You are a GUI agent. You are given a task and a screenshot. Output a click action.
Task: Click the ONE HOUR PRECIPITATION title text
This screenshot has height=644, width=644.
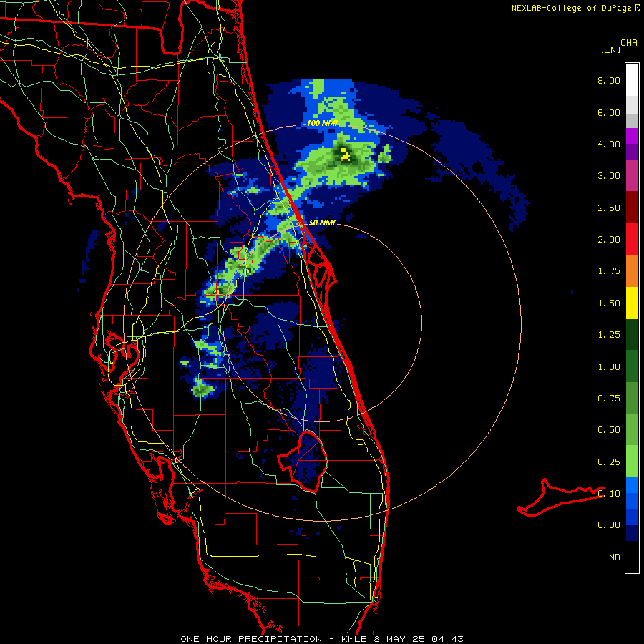click(251, 639)
